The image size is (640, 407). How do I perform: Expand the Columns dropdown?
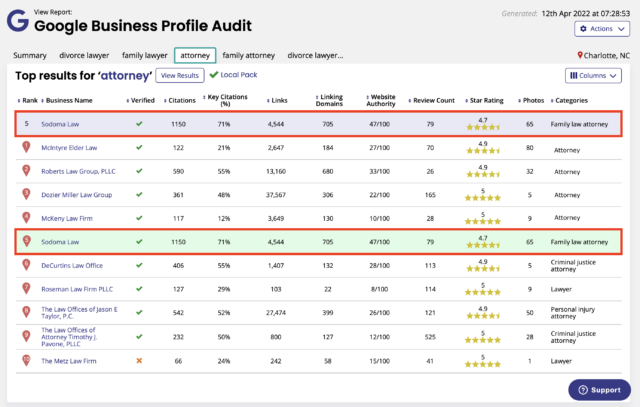(592, 75)
